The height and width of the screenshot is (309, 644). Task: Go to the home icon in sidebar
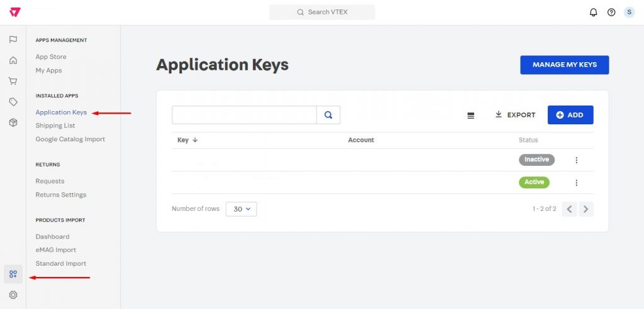pyautogui.click(x=13, y=60)
